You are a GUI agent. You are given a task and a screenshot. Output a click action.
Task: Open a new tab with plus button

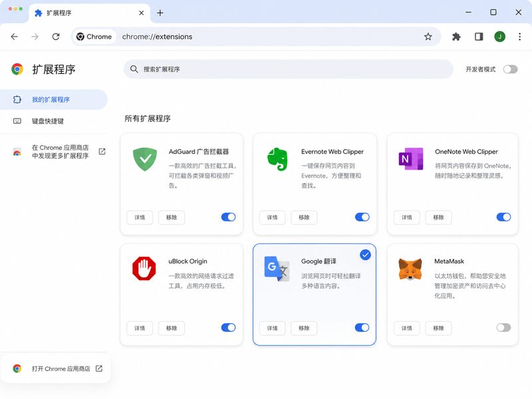tap(160, 13)
